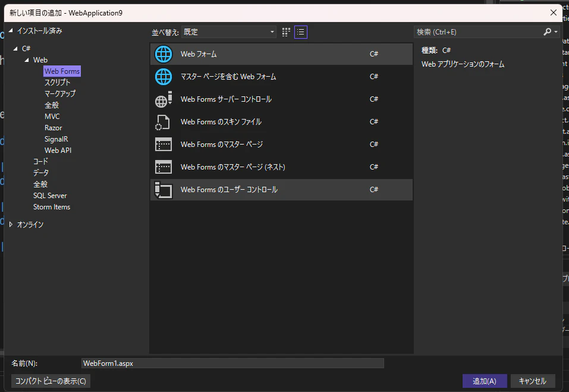569x392 pixels.
Task: Open the search options dropdown arrow
Action: [556, 32]
